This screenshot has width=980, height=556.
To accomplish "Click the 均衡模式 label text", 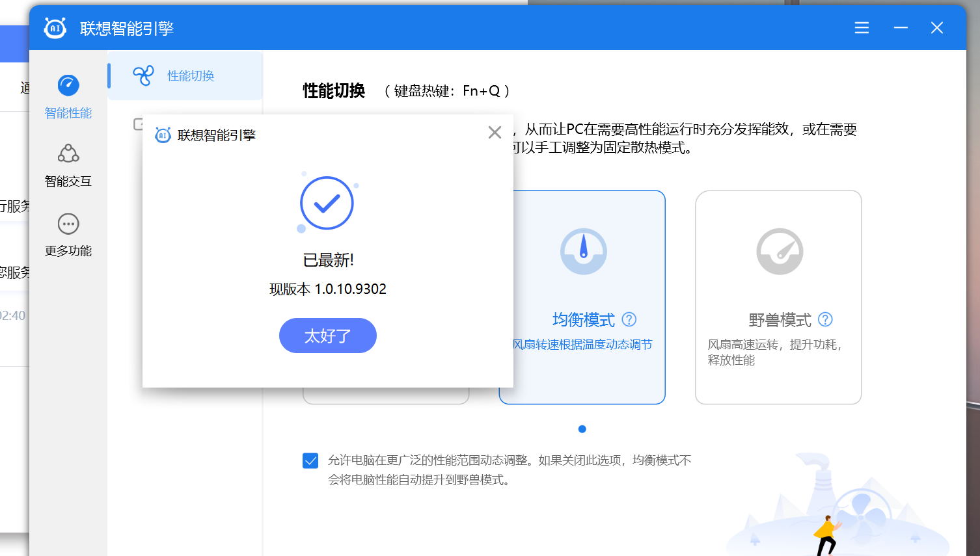I will 584,320.
